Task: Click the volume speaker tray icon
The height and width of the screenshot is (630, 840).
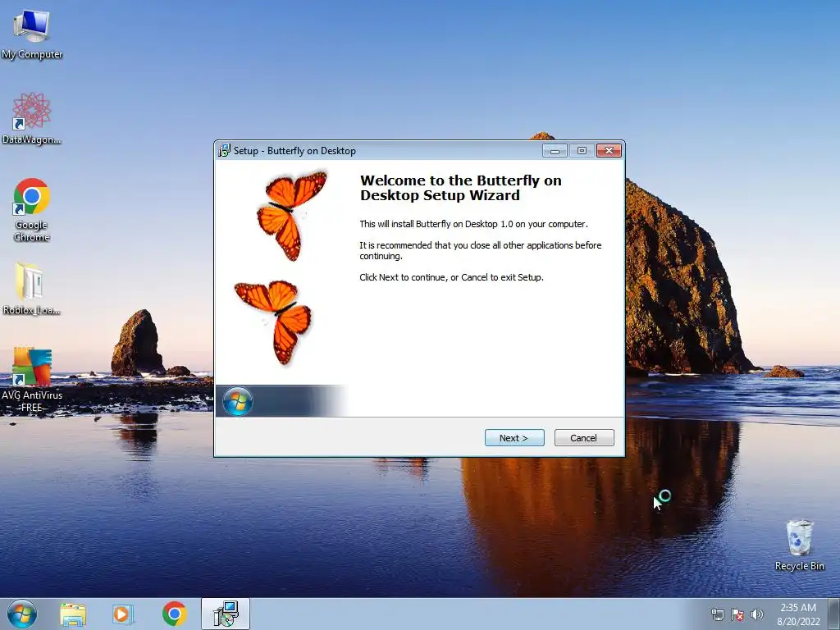Action: (756, 614)
